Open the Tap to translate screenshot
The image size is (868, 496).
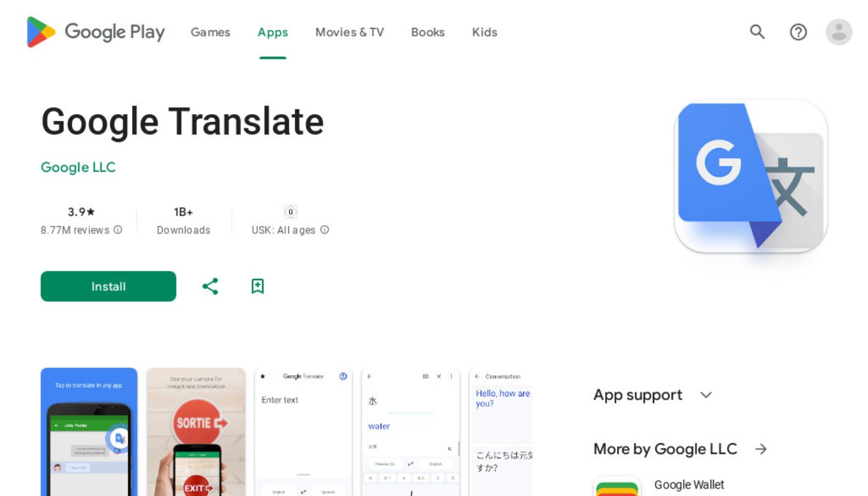coord(89,432)
